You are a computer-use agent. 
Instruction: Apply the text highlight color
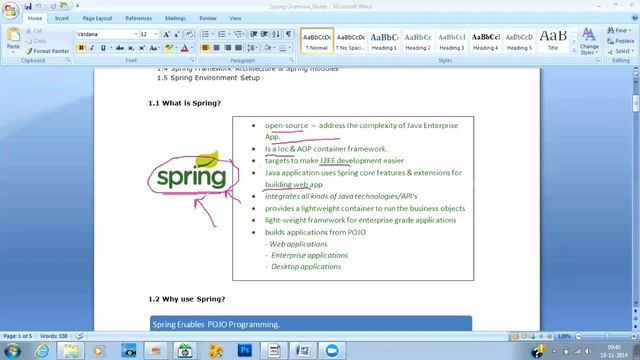(168, 48)
